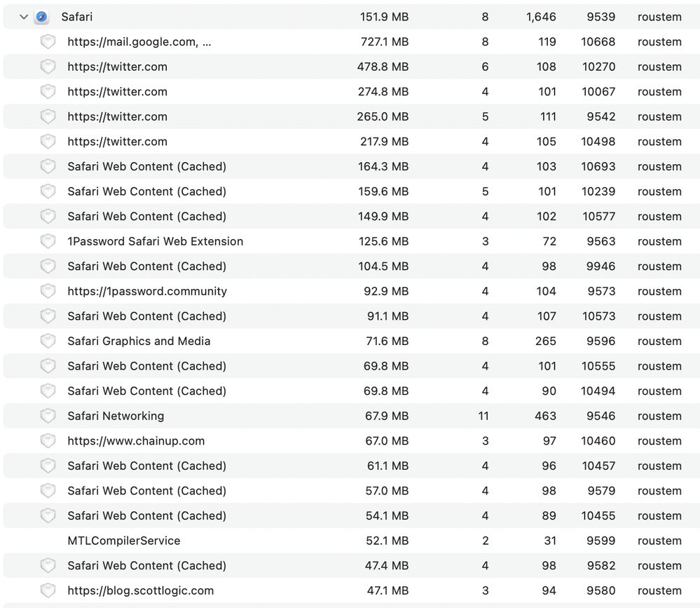
Task: Click shield icon beside mail.google.com process
Action: point(48,42)
